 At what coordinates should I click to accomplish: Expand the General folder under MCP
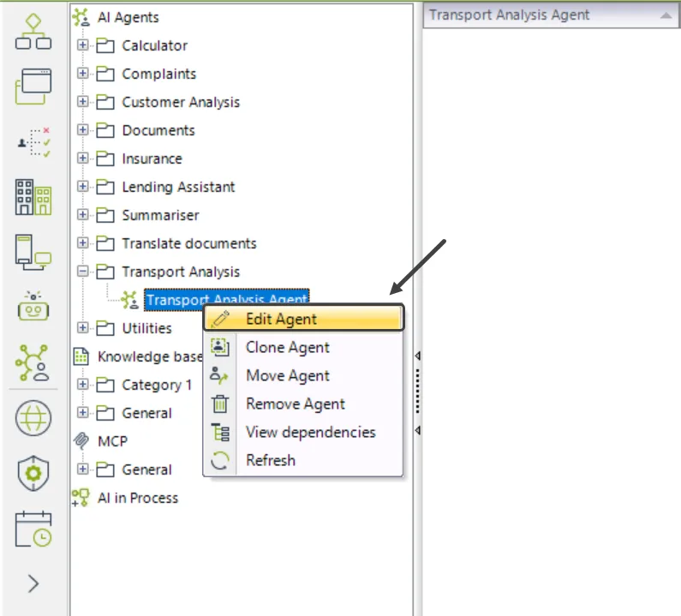tap(82, 469)
